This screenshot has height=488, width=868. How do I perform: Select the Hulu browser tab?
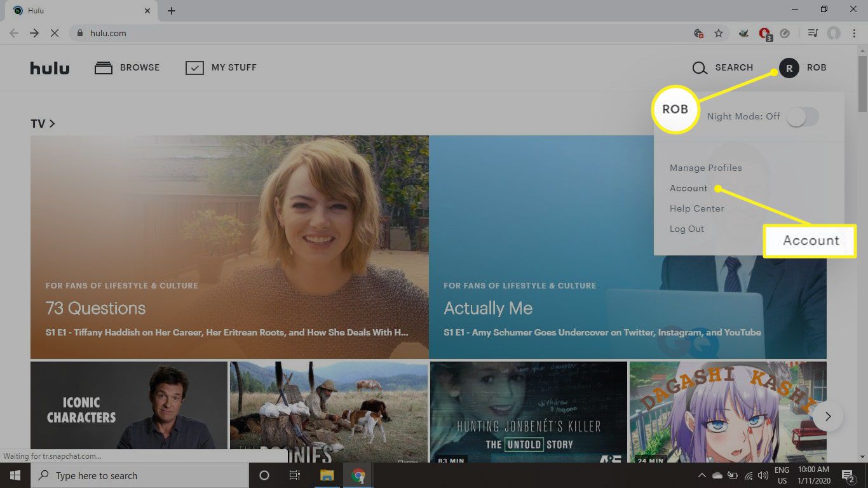point(81,11)
